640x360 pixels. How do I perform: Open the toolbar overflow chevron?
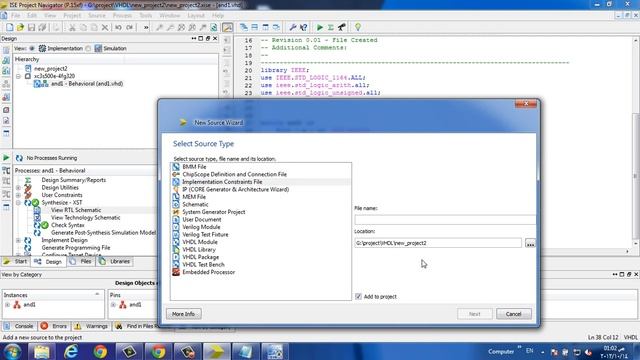(146, 27)
